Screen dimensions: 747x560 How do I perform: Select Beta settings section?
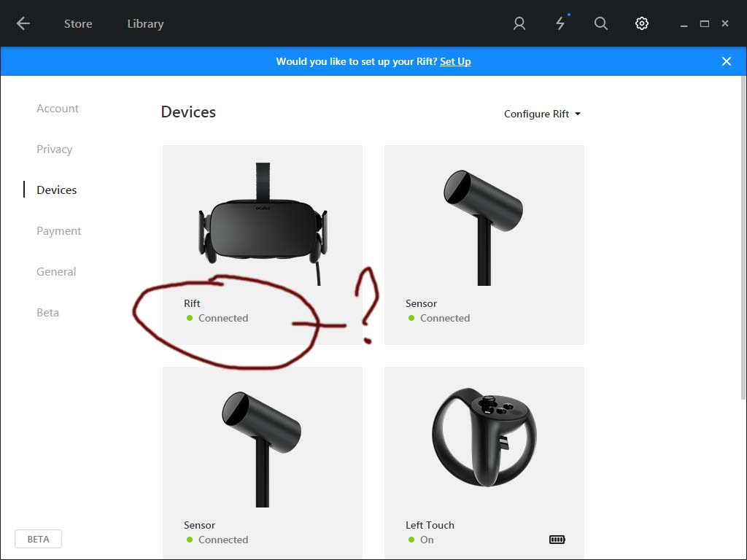click(x=47, y=313)
